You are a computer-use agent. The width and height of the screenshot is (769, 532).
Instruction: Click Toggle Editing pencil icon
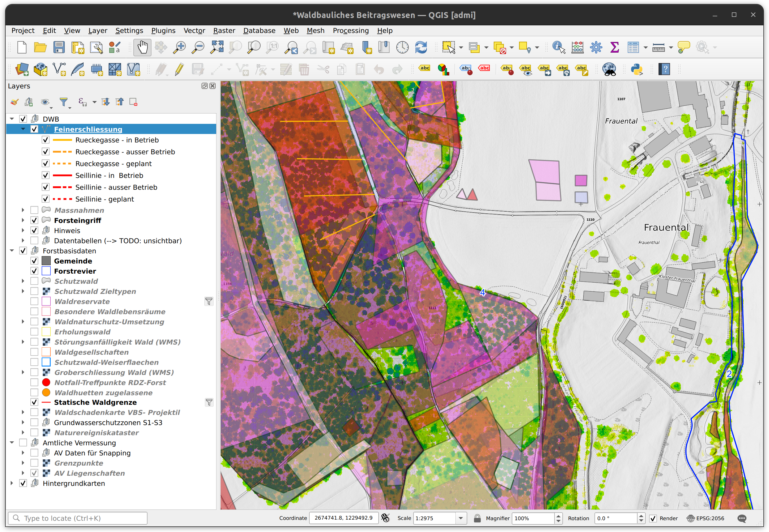[179, 69]
